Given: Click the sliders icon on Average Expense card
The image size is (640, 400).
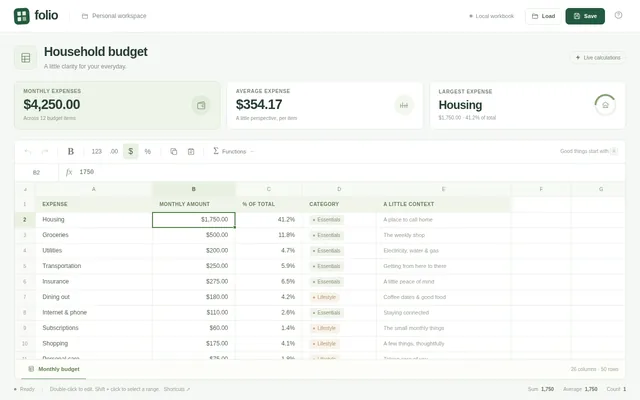Looking at the screenshot, I should [404, 105].
